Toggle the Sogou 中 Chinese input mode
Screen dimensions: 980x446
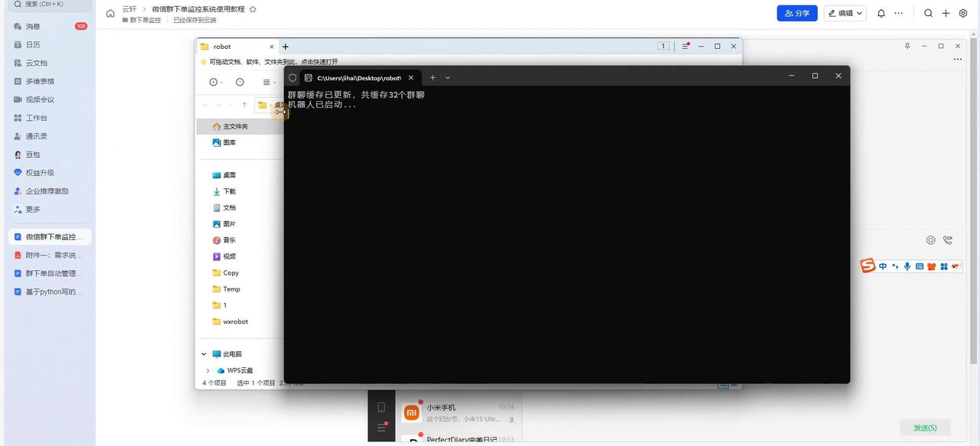coord(883,266)
